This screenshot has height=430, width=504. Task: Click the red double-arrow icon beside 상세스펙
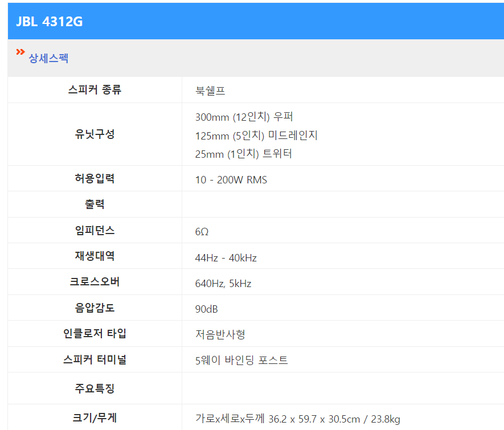coord(21,52)
